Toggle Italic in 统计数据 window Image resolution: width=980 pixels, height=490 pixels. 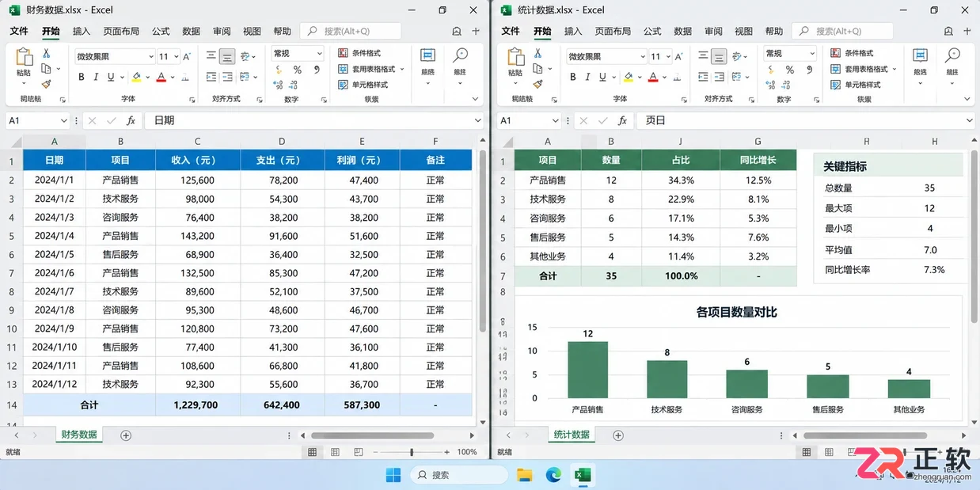click(587, 78)
